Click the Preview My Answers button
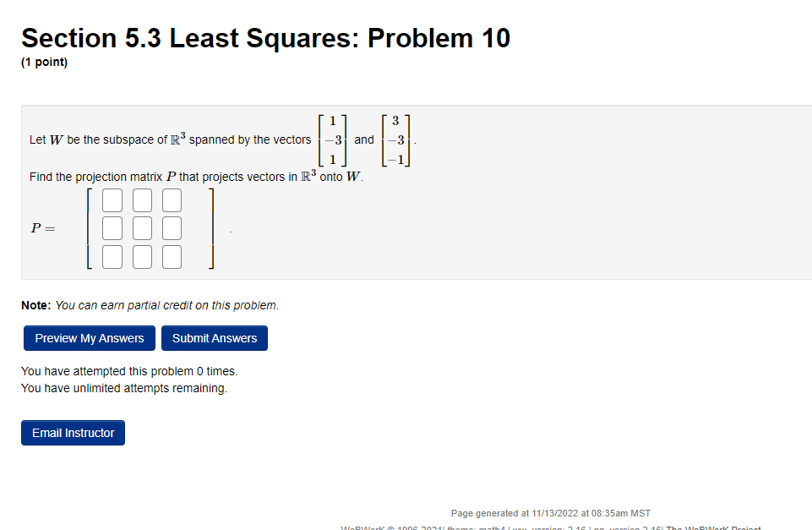 [x=89, y=338]
